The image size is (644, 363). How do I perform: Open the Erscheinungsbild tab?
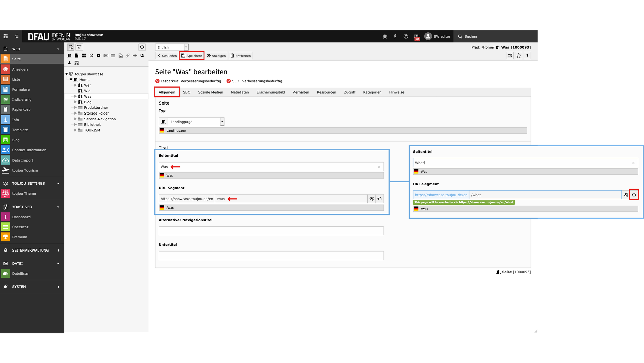click(270, 92)
